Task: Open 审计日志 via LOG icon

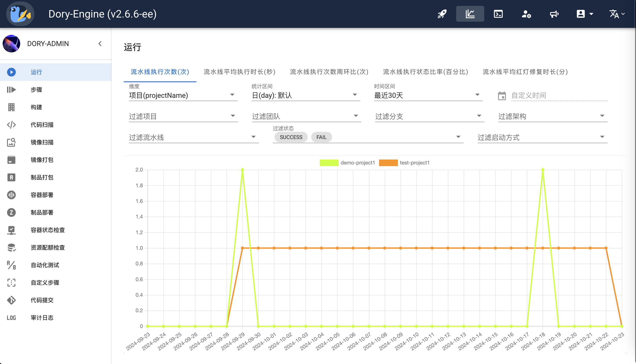Action: coord(11,318)
